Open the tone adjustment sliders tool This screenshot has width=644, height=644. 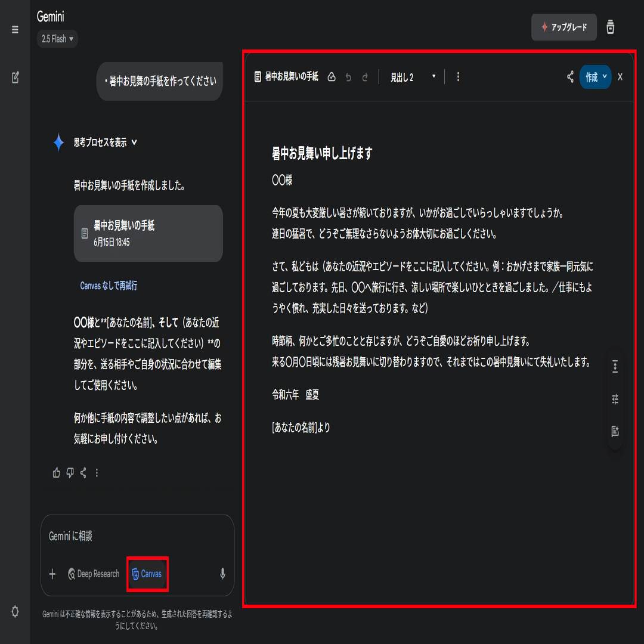[x=615, y=400]
